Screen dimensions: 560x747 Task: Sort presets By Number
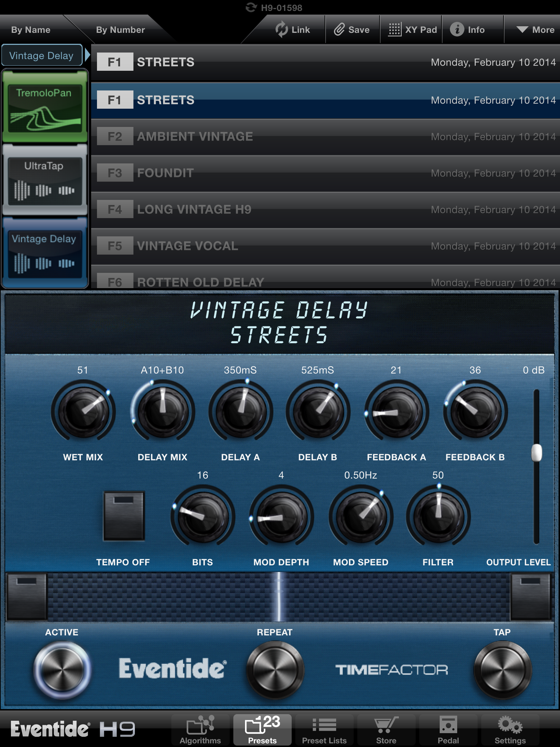[x=120, y=30]
